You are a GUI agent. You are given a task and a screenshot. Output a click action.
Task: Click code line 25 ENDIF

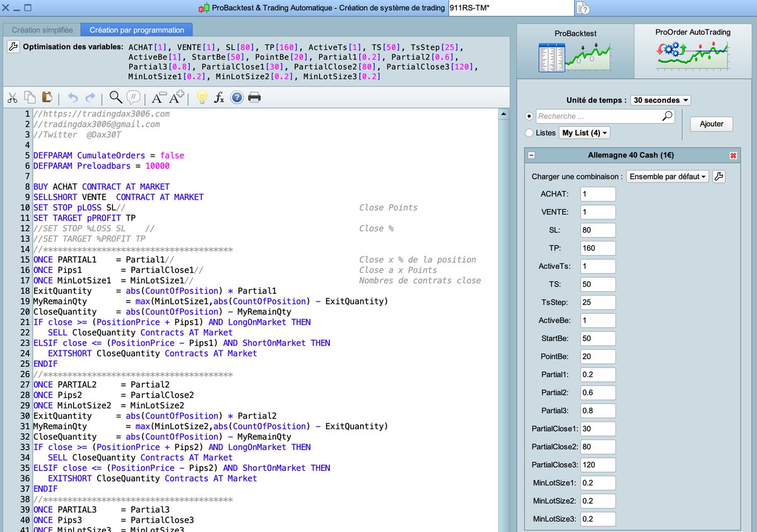[x=45, y=364]
